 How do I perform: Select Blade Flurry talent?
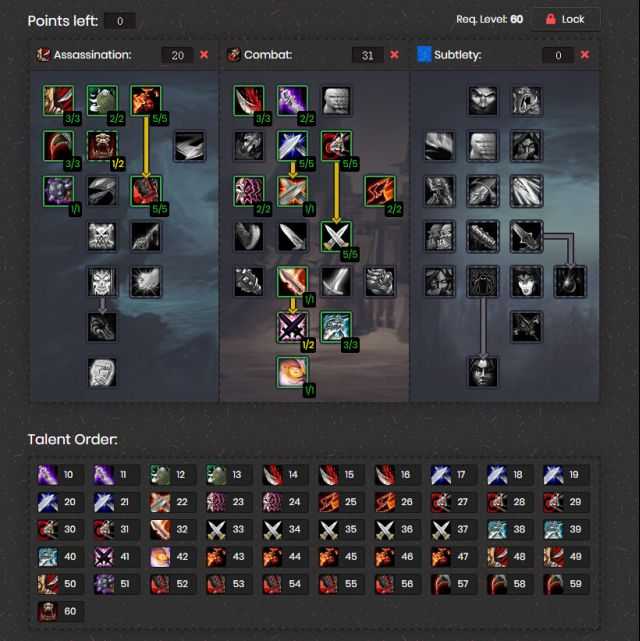293,282
